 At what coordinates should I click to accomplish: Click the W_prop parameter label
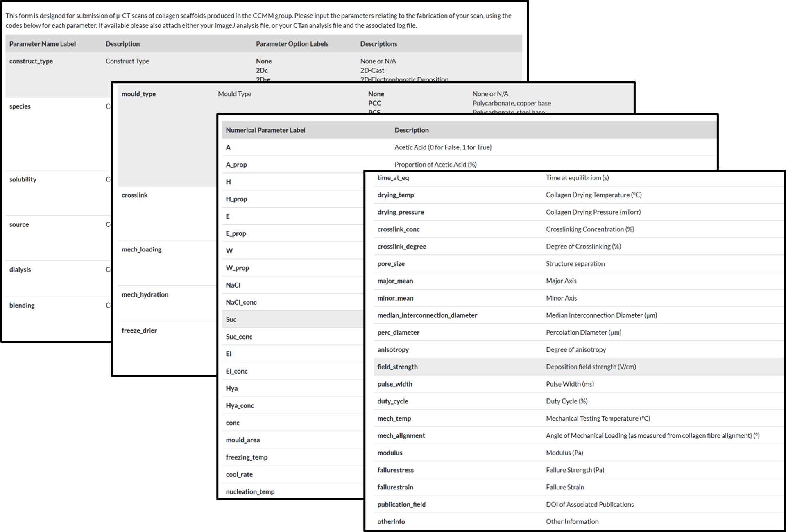(238, 268)
